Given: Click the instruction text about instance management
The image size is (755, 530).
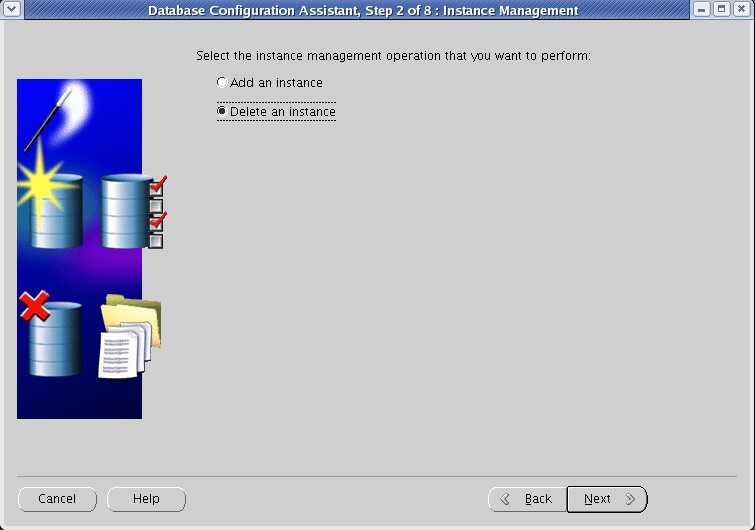Looking at the screenshot, I should (393, 56).
